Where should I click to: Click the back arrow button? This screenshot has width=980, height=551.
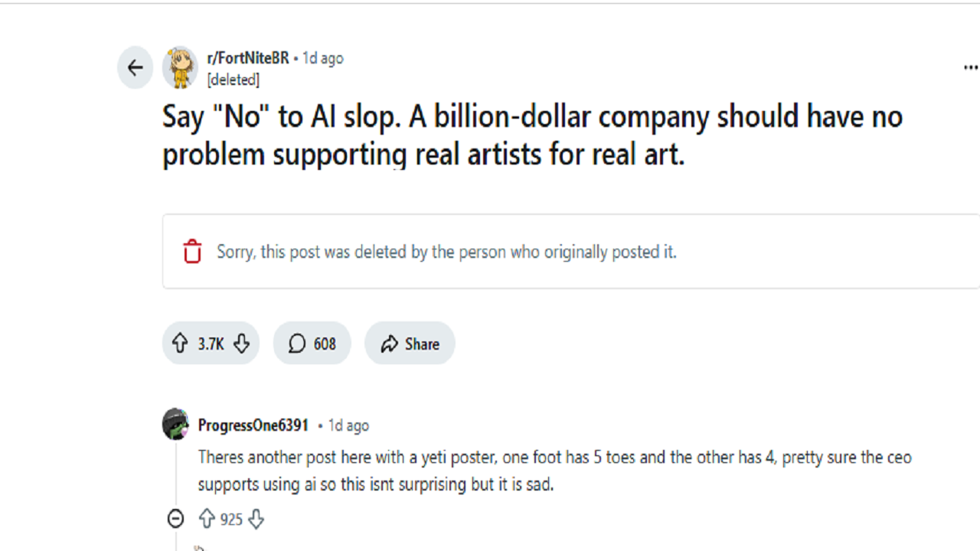[x=136, y=68]
